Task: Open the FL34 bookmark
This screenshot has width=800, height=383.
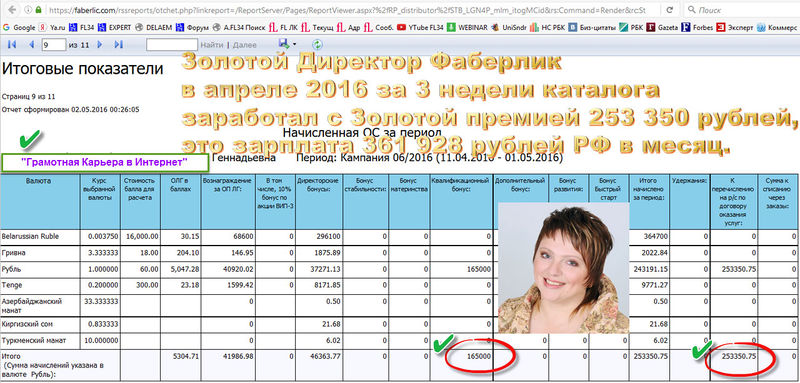Action: 81,27
